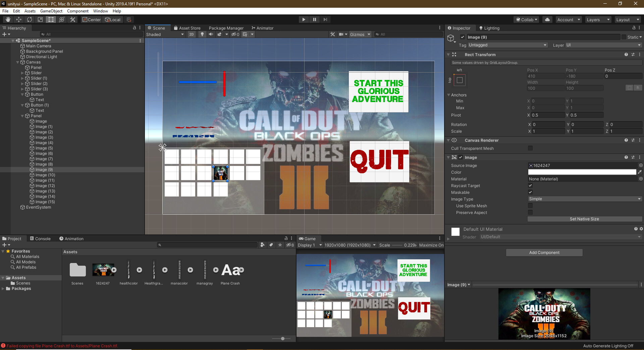The image size is (644, 350).
Task: Select the Move tool in the toolbar
Action: [18, 19]
